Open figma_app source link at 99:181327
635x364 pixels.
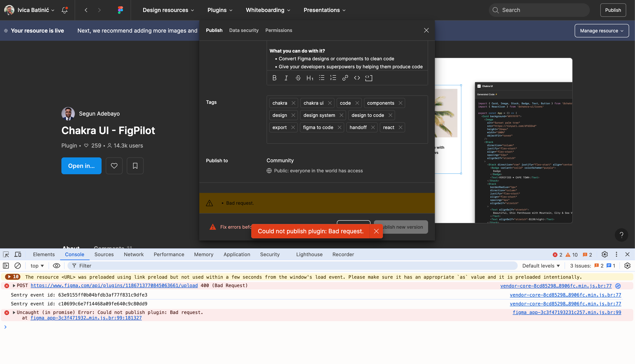[x=86, y=318]
